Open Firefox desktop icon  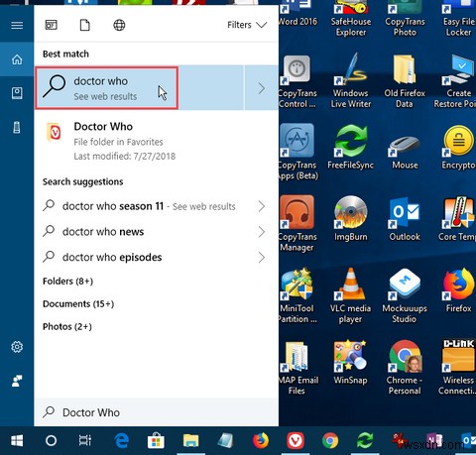click(458, 290)
